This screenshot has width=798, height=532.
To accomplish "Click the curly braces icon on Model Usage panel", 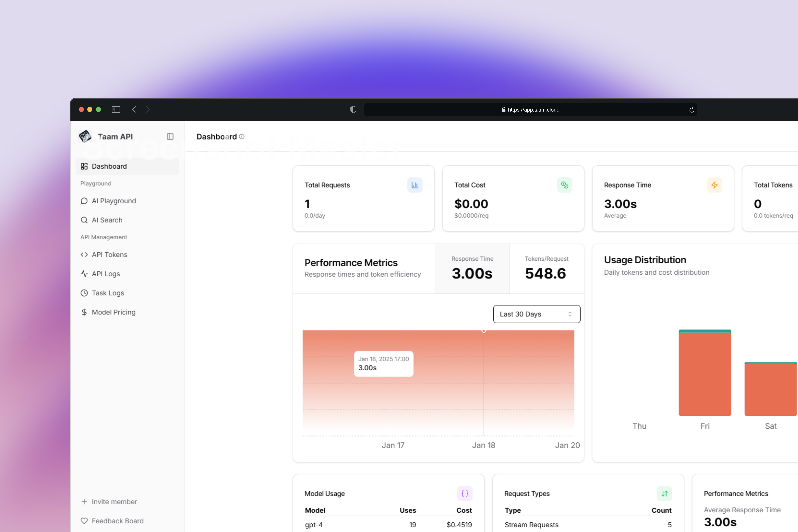I will click(465, 494).
